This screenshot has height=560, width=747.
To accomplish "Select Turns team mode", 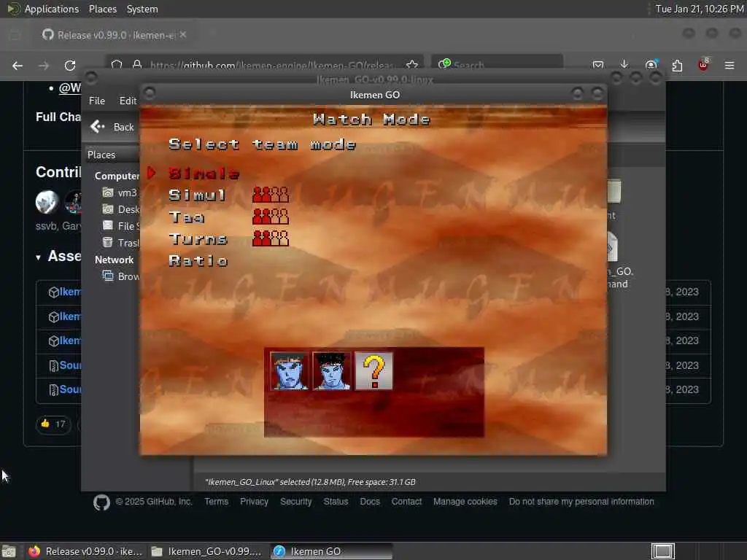I will (x=198, y=238).
